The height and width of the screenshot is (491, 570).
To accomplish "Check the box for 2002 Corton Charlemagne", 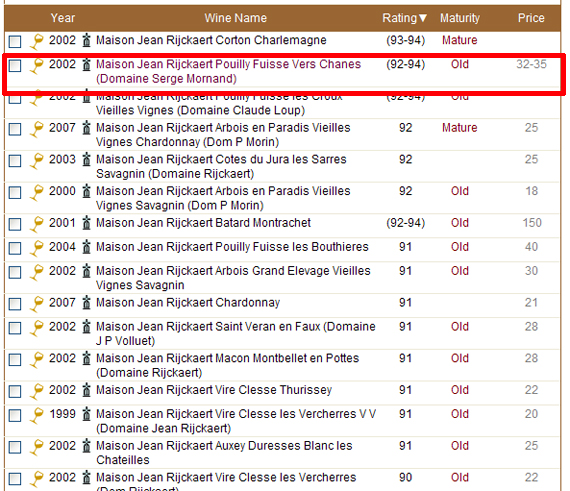I will (15, 41).
